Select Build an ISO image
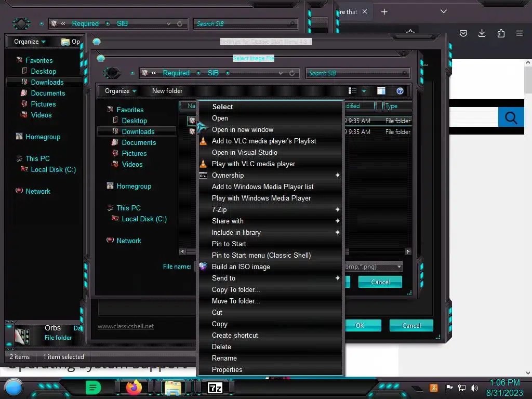 pos(270,267)
